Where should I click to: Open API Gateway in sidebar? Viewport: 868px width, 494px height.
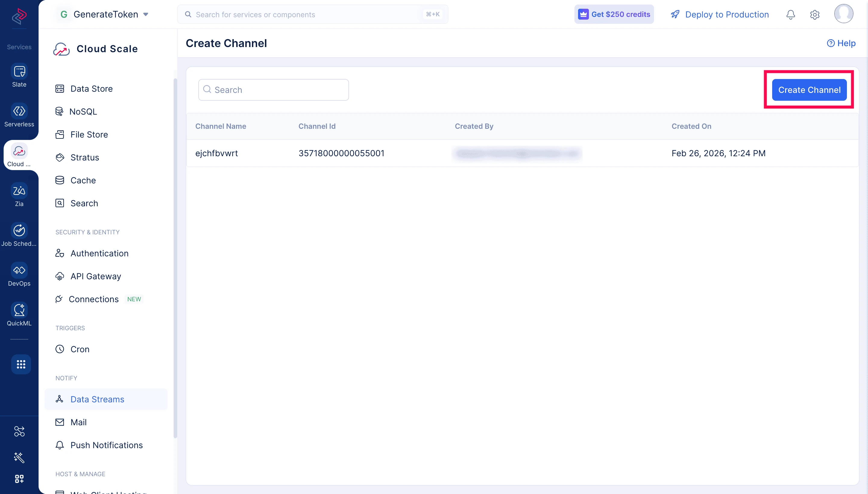tap(106, 276)
